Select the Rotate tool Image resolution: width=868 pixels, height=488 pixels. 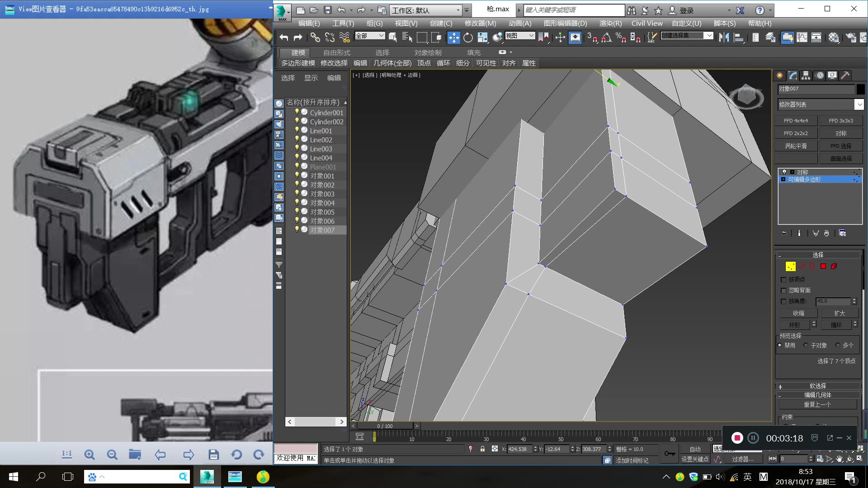coord(467,38)
